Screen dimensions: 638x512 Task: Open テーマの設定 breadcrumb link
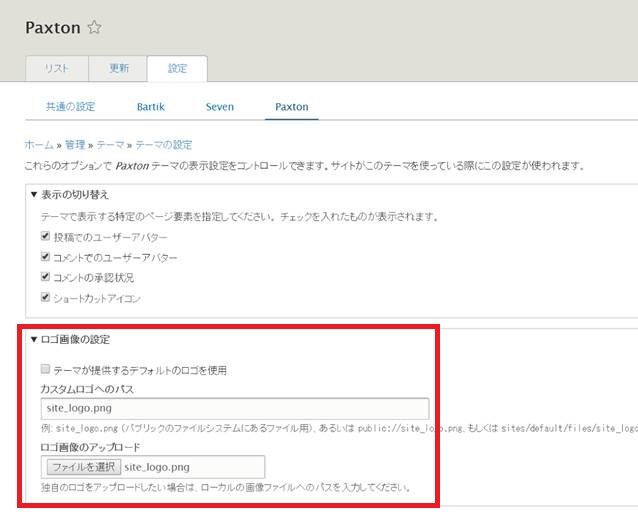click(x=164, y=145)
